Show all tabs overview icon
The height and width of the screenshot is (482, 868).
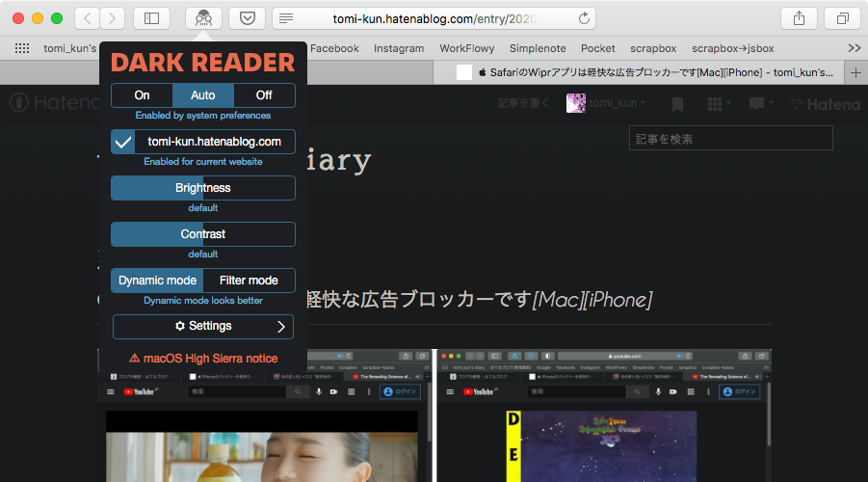click(843, 18)
